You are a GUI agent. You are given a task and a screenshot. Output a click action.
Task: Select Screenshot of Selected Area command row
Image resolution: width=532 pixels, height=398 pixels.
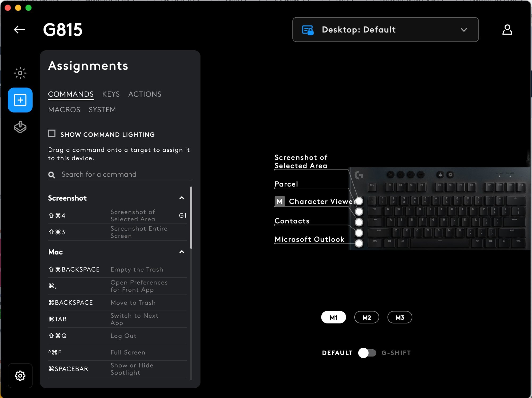click(117, 215)
